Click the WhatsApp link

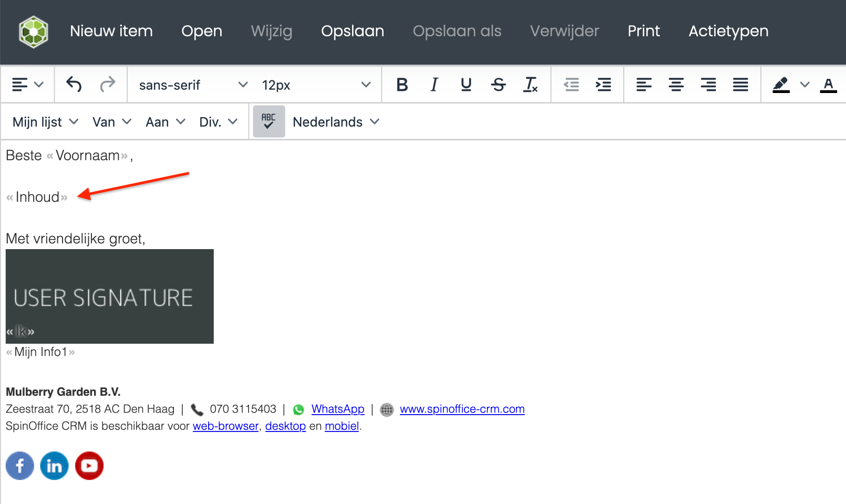click(x=338, y=409)
